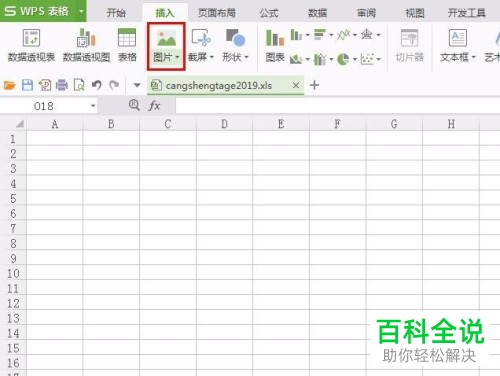Click the Name Box showing O18
This screenshot has height=376, width=500.
pyautogui.click(x=44, y=106)
